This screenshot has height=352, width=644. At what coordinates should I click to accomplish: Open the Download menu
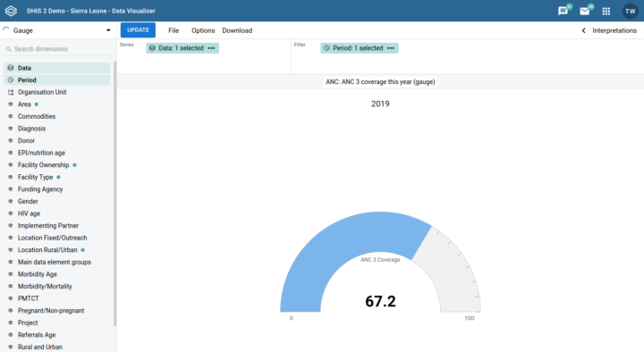point(237,30)
